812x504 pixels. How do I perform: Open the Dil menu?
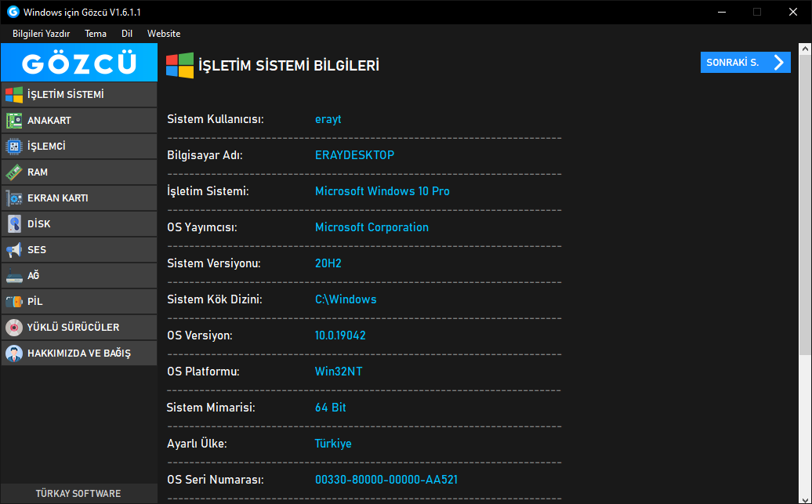click(127, 34)
